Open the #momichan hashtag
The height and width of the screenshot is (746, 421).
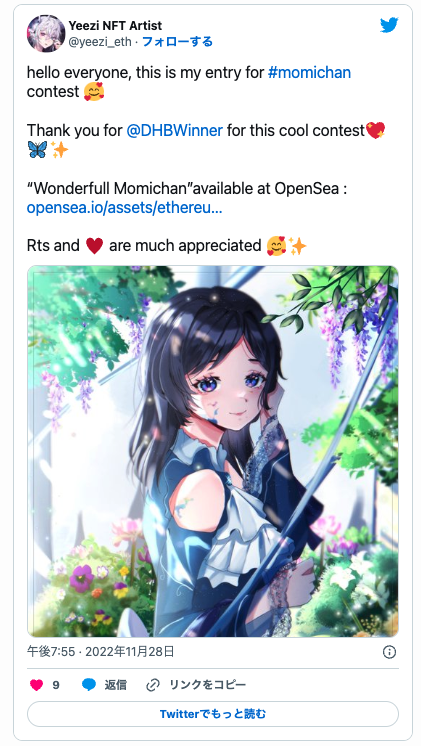click(309, 72)
